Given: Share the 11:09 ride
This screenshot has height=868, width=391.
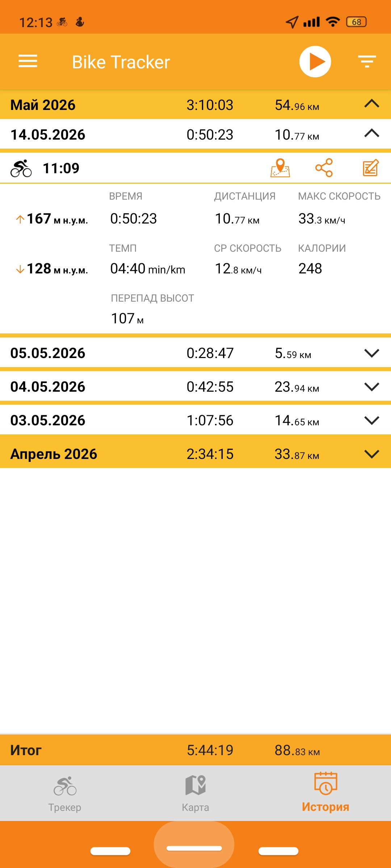Looking at the screenshot, I should [324, 168].
